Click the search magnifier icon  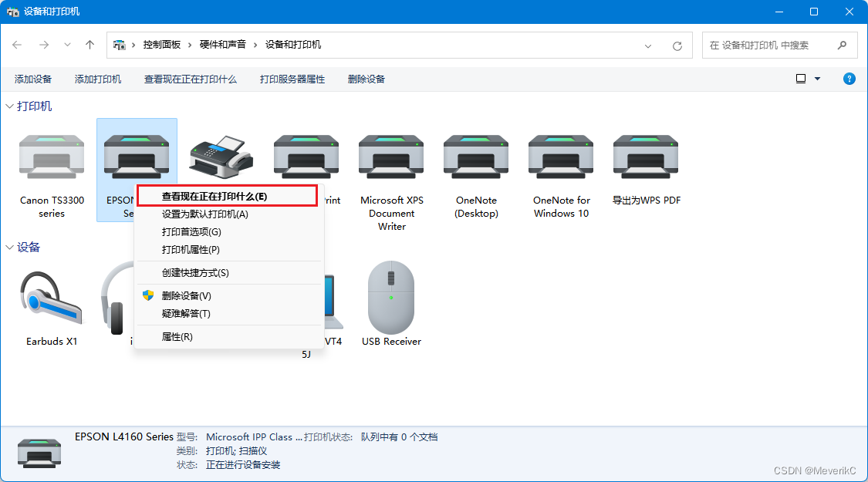coord(842,45)
